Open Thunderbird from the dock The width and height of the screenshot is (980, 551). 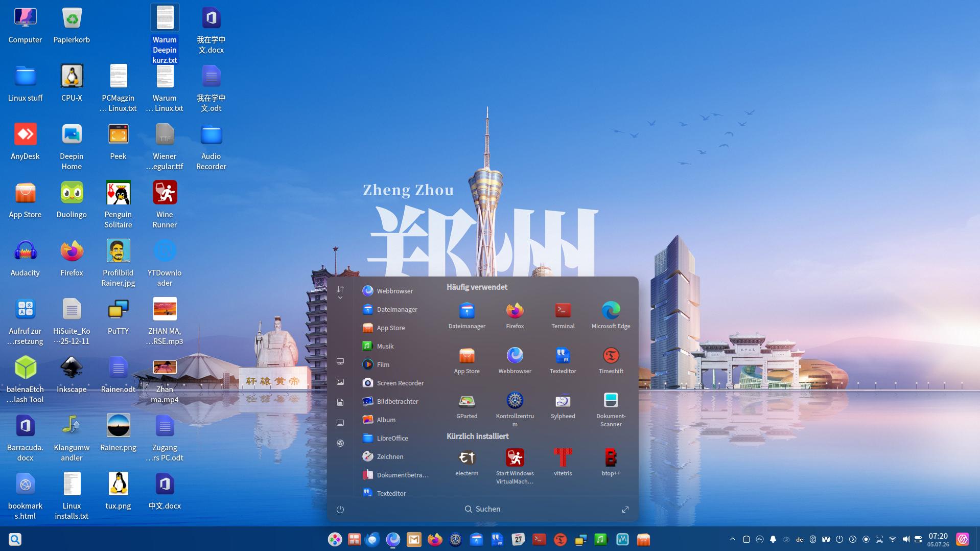pos(372,539)
